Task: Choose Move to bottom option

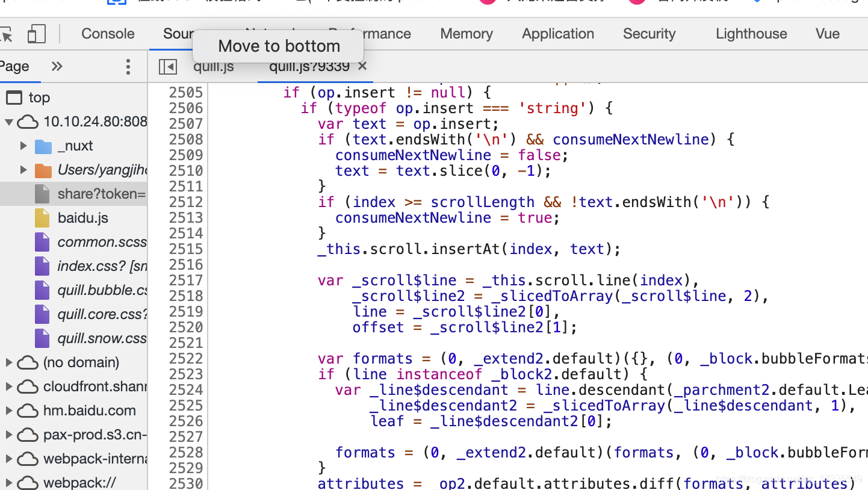Action: pos(279,46)
